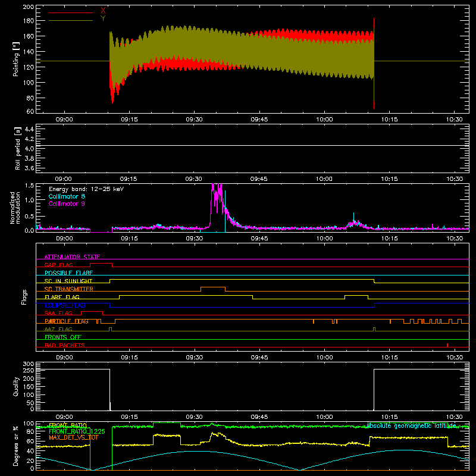Click the SC_TRANSMITTER flag label
The width and height of the screenshot is (476, 476).
pos(69,289)
